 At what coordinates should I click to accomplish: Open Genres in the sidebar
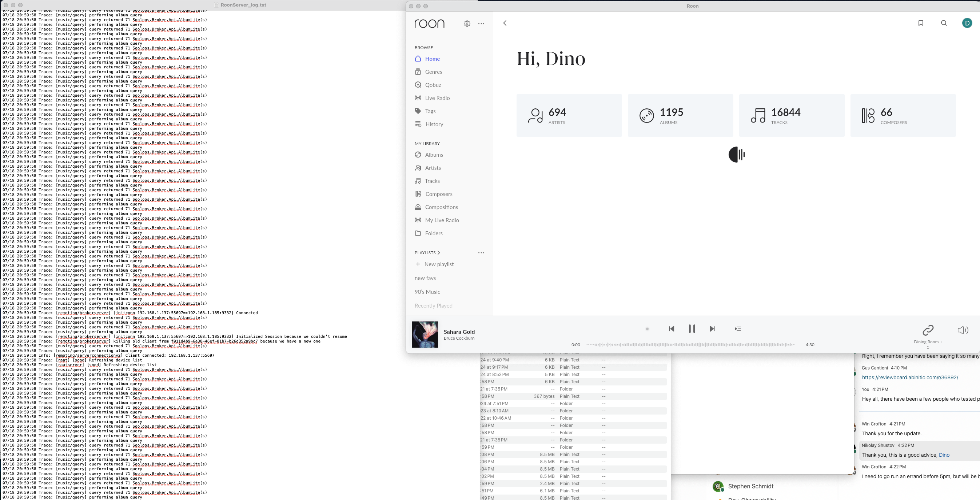tap(433, 72)
